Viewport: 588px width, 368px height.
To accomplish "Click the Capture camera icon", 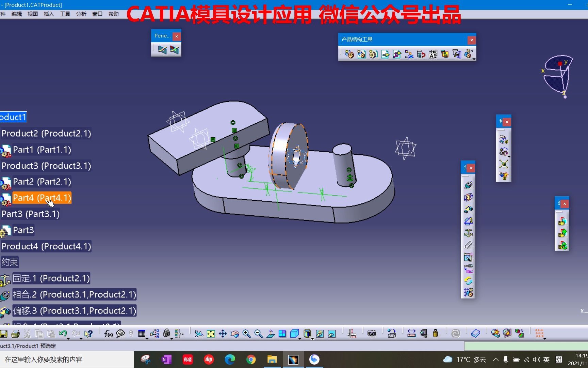I will 372,333.
